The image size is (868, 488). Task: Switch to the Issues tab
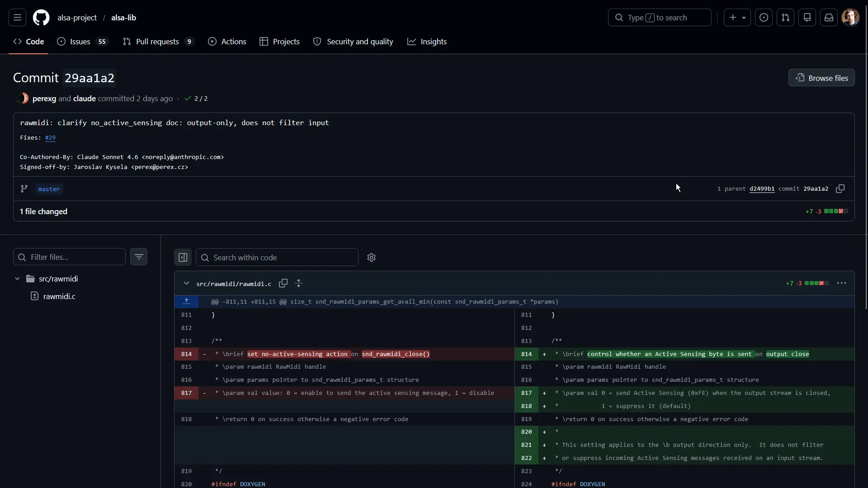tap(83, 42)
